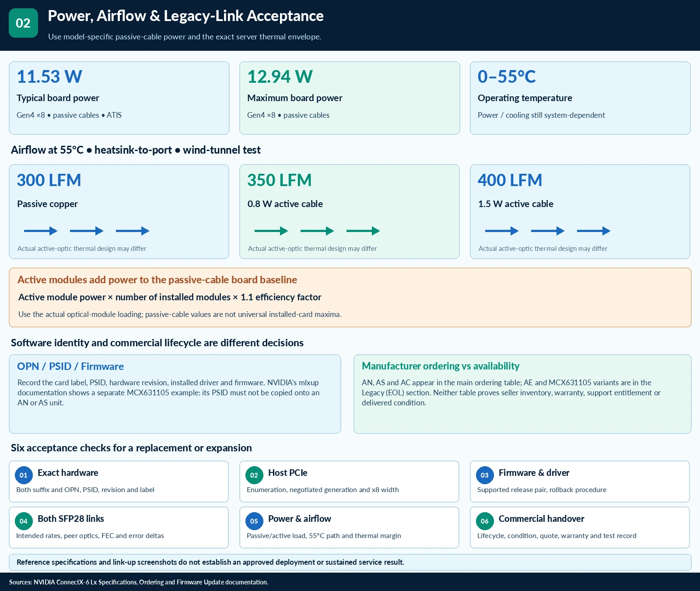Click the 04 badge beside Both SFP28 links
The height and width of the screenshot is (591, 700).
click(24, 521)
